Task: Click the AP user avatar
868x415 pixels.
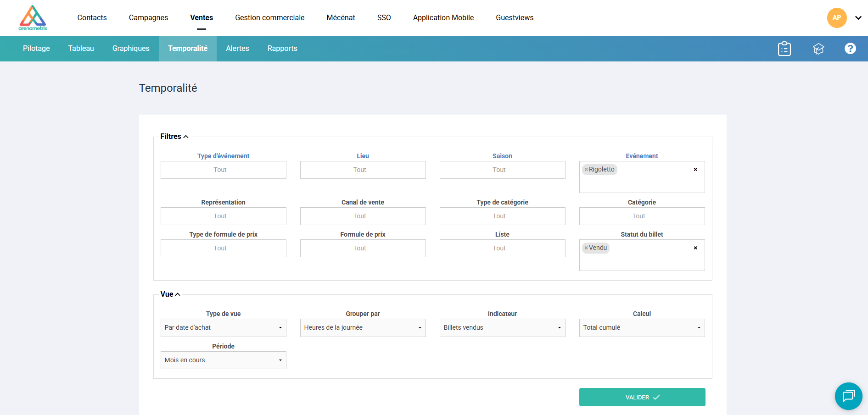Action: [836, 18]
